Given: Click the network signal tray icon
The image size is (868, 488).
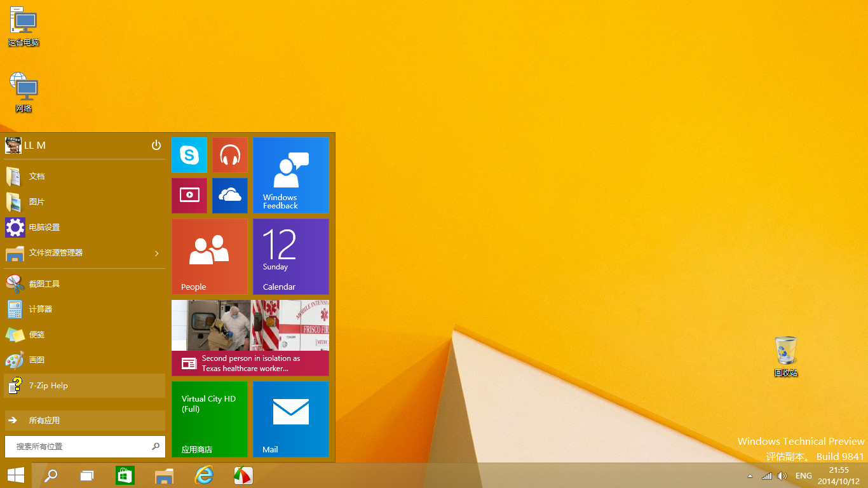Looking at the screenshot, I should click(x=767, y=476).
